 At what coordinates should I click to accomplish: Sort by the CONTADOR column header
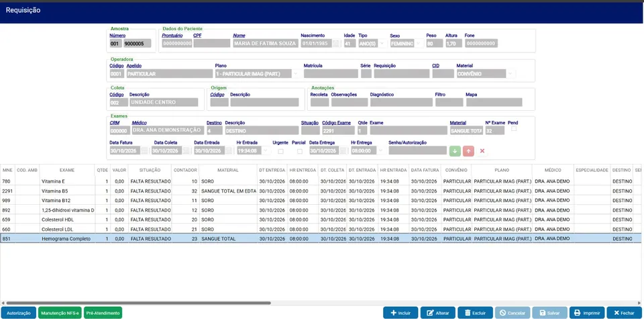pos(185,170)
